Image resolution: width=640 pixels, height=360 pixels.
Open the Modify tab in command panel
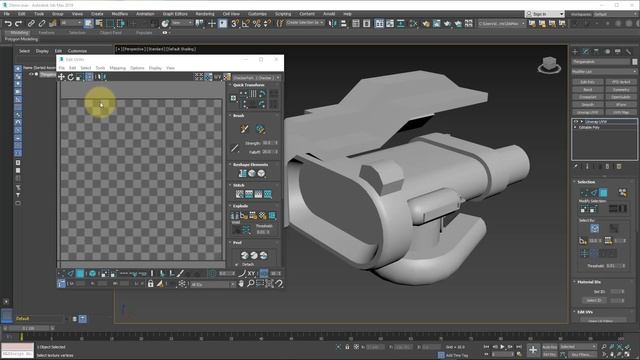point(586,51)
